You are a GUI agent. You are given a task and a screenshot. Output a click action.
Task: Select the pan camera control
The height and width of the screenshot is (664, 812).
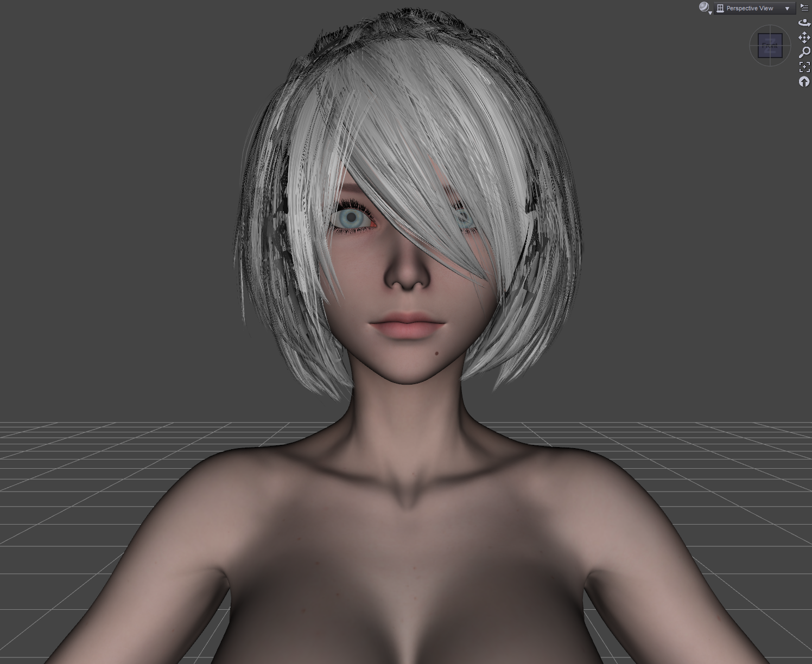[x=804, y=37]
